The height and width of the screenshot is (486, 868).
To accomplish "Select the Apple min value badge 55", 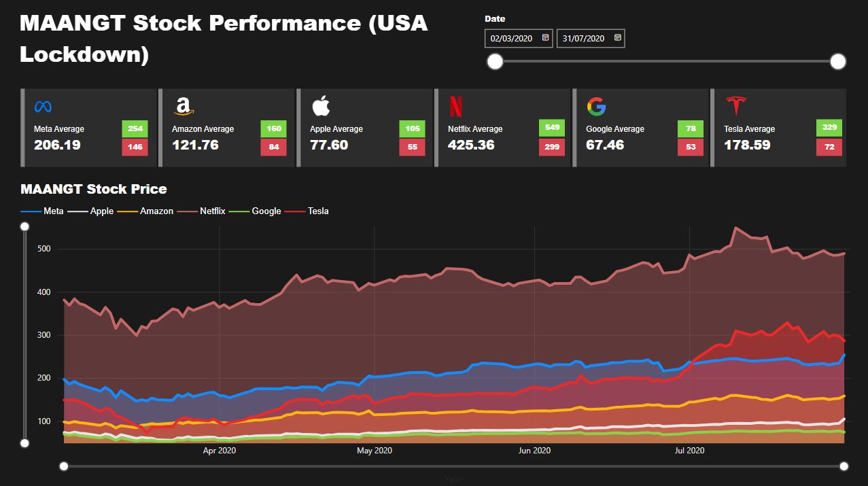I will click(412, 147).
